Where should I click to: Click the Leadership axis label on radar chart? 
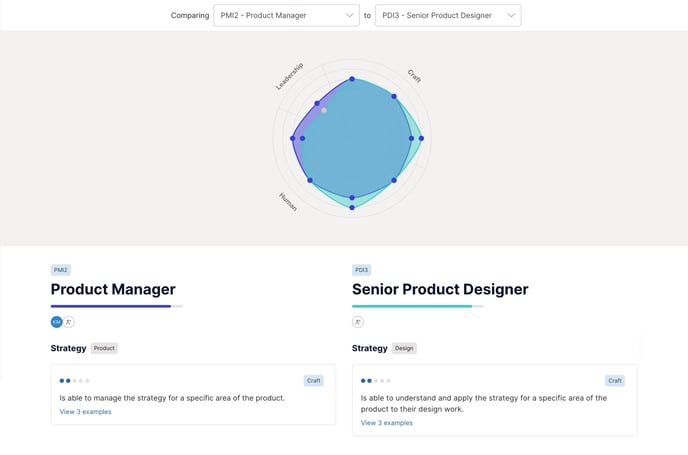[x=290, y=76]
